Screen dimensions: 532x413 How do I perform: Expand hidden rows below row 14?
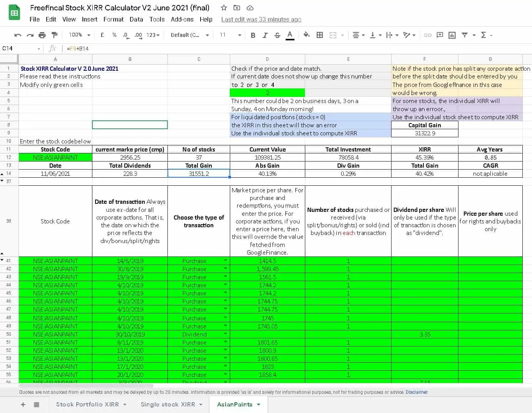click(x=2, y=181)
